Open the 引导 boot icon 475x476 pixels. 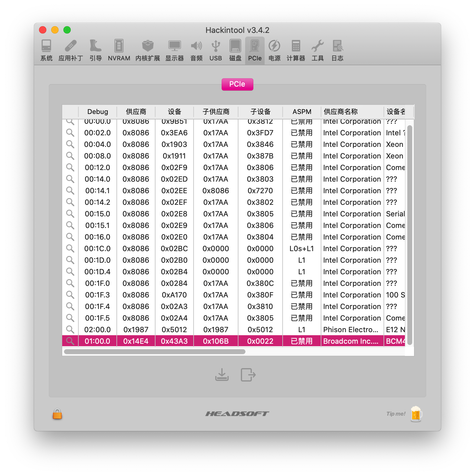point(95,50)
